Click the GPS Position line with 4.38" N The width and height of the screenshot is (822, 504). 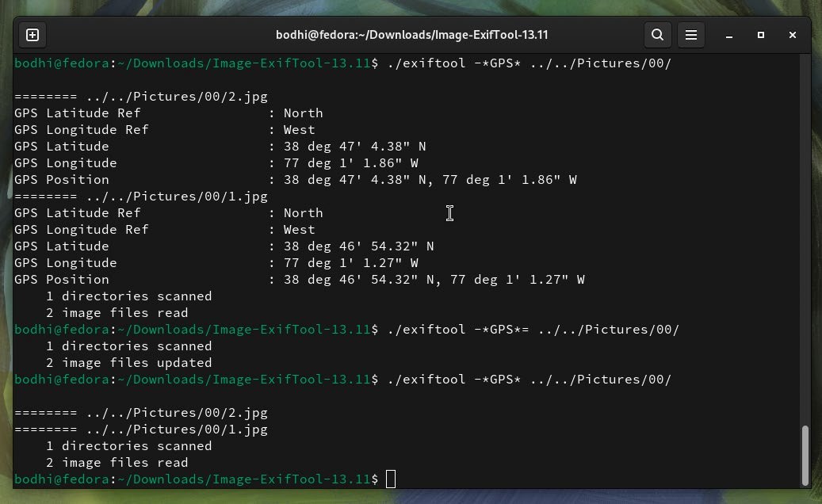click(296, 180)
